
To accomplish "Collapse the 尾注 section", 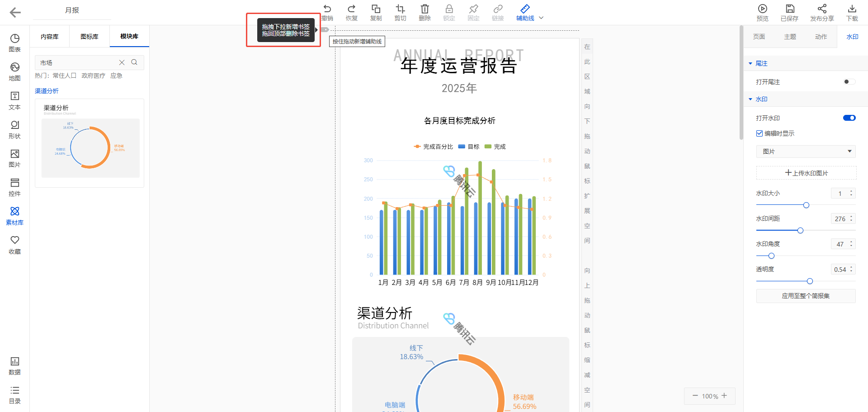I will (x=750, y=63).
